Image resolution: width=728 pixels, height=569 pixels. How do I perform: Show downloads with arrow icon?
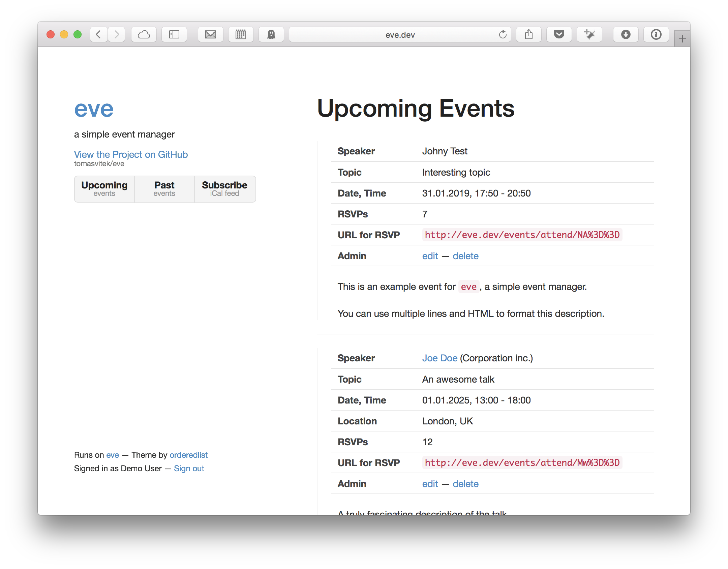pyautogui.click(x=626, y=34)
